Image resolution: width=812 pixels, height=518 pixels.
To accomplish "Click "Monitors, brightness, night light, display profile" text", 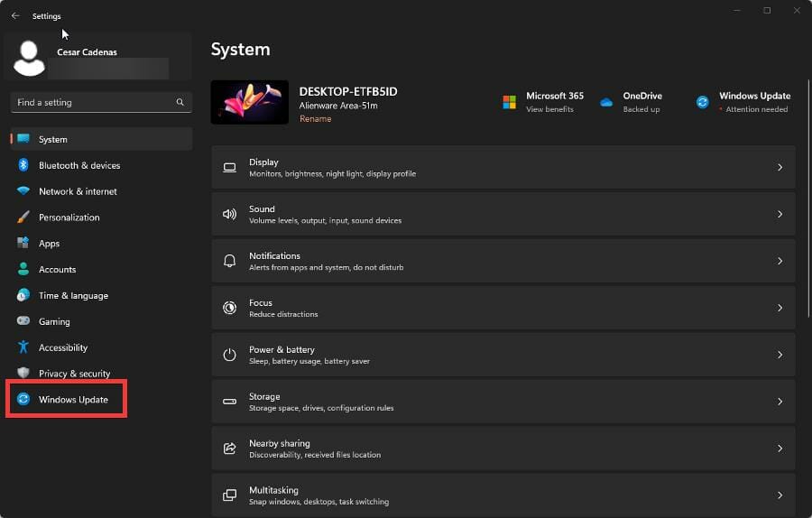I will click(x=332, y=174).
